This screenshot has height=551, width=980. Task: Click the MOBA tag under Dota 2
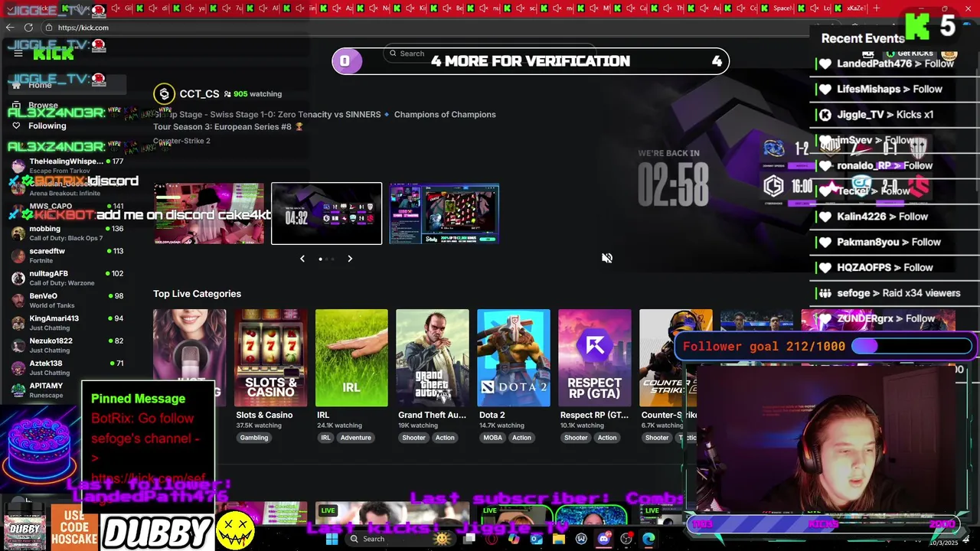click(x=493, y=438)
